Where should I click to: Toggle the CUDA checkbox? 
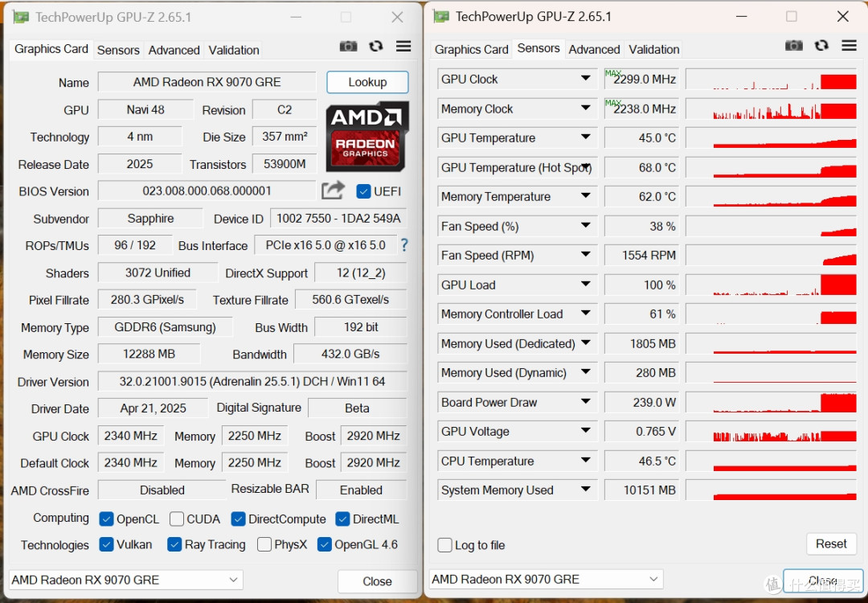177,519
